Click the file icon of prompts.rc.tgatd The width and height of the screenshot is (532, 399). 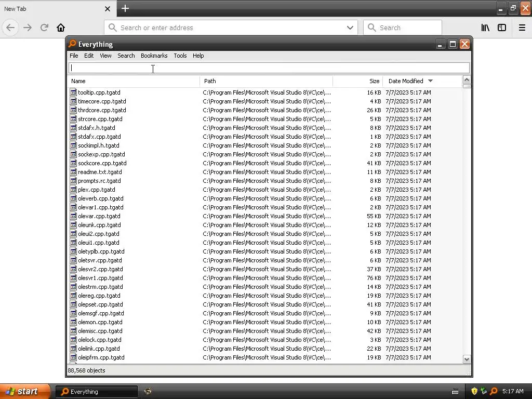pos(73,180)
